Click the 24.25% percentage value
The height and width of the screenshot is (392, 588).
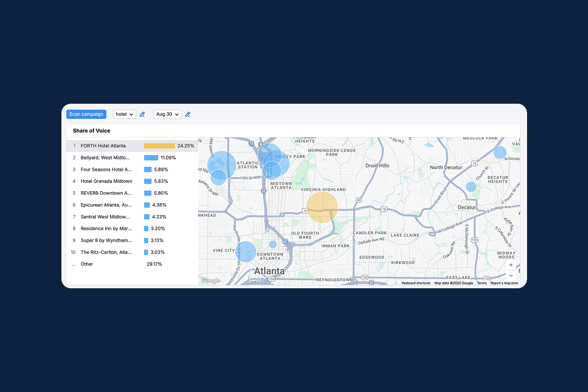[186, 146]
